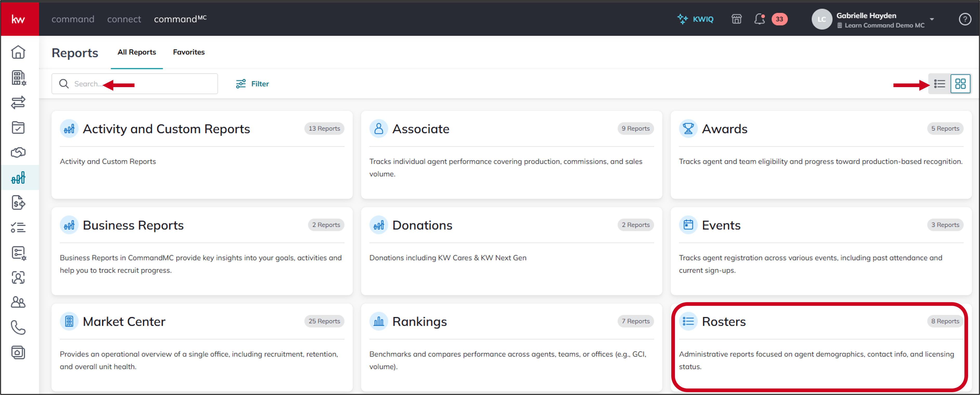The width and height of the screenshot is (980, 395).
Task: Click the Rosters list icon
Action: (688, 322)
